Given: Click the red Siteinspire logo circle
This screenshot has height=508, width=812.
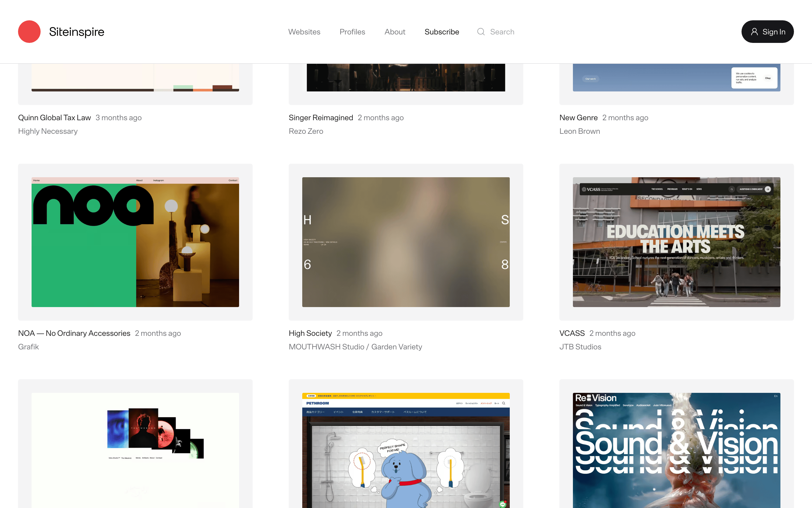Looking at the screenshot, I should pyautogui.click(x=29, y=32).
